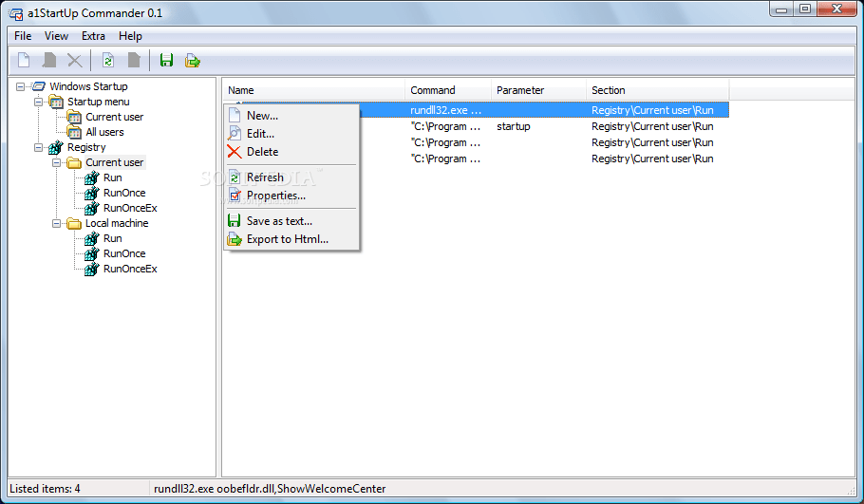This screenshot has width=864, height=504.
Task: Collapse Current user under Registry
Action: (56, 163)
